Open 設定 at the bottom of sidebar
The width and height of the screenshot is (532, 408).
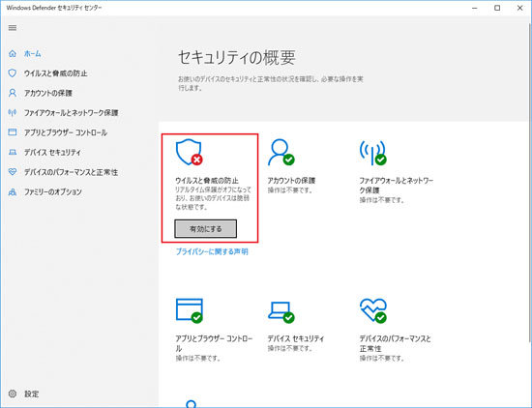click(x=32, y=393)
